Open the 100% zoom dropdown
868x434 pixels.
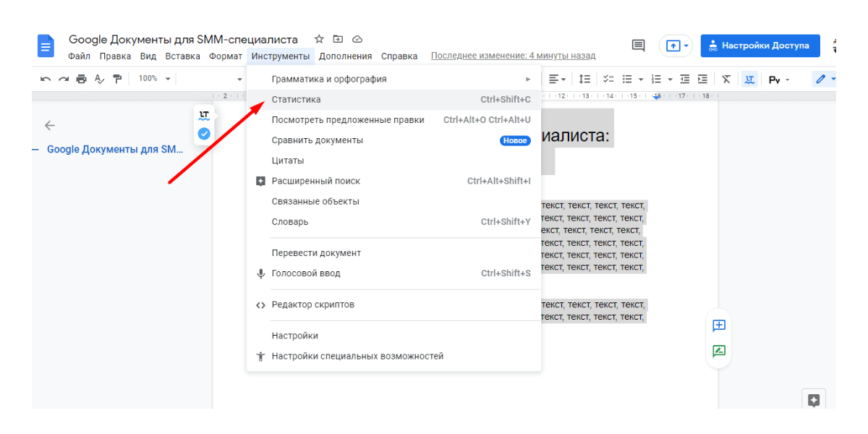coord(155,79)
